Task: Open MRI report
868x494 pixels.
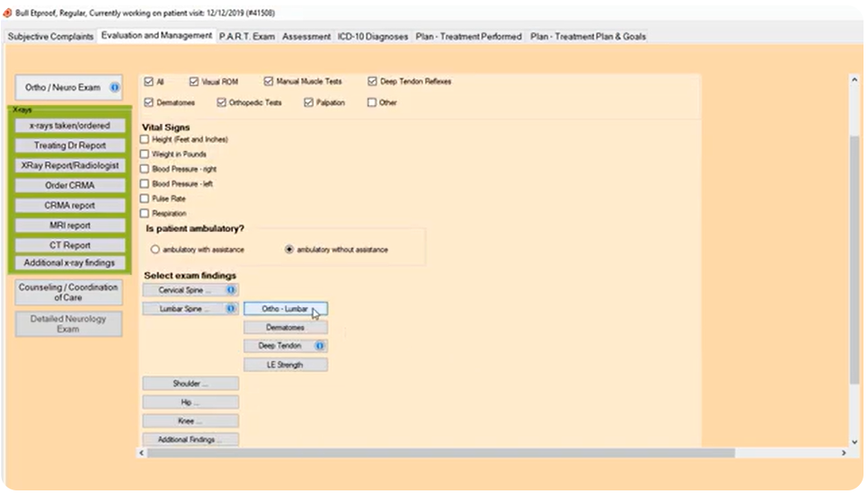Action: click(70, 225)
